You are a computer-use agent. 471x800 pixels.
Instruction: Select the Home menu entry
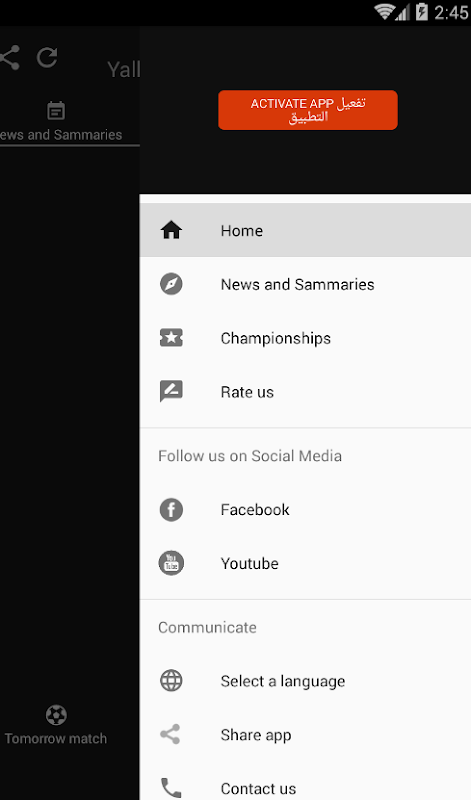point(305,230)
